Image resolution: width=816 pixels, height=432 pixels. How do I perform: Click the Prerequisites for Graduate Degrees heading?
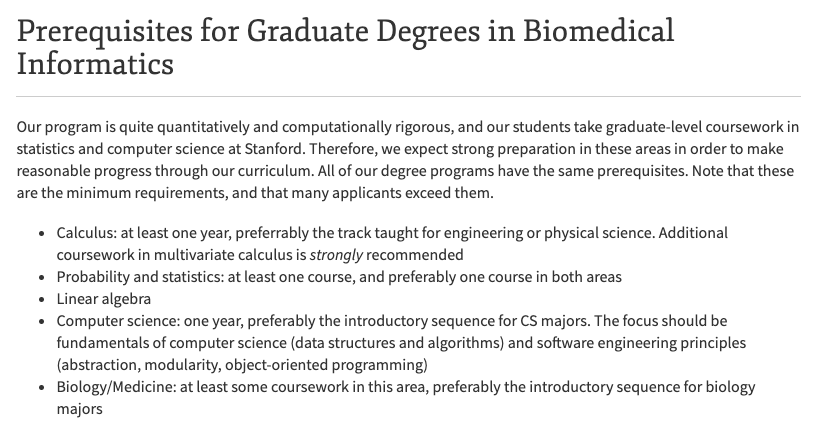click(345, 31)
